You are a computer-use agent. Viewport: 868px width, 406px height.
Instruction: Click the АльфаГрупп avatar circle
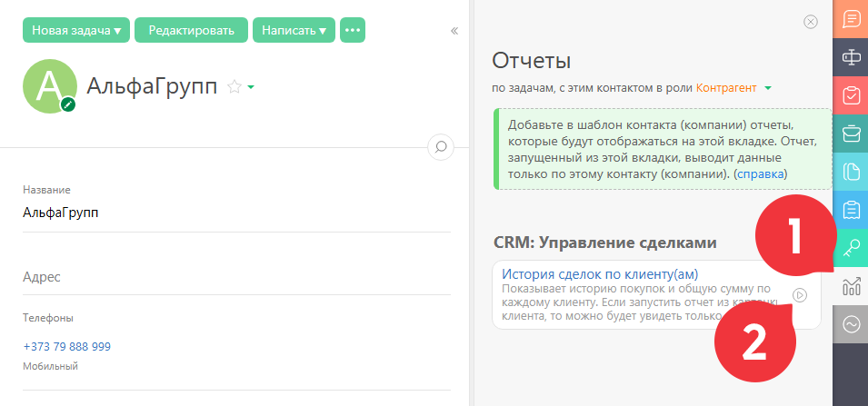point(50,86)
